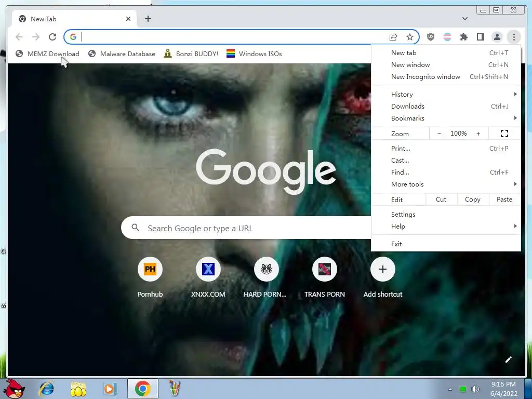
Task: Open the tab search chevron
Action: 465,19
